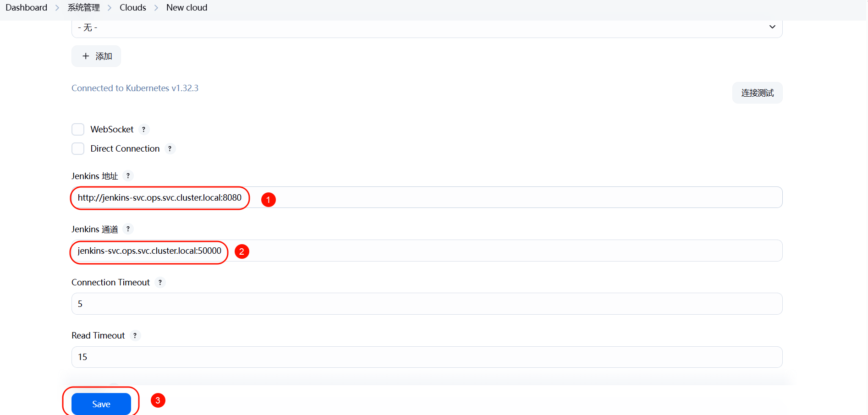Click the 连接测试 button
868x415 pixels.
[x=757, y=93]
